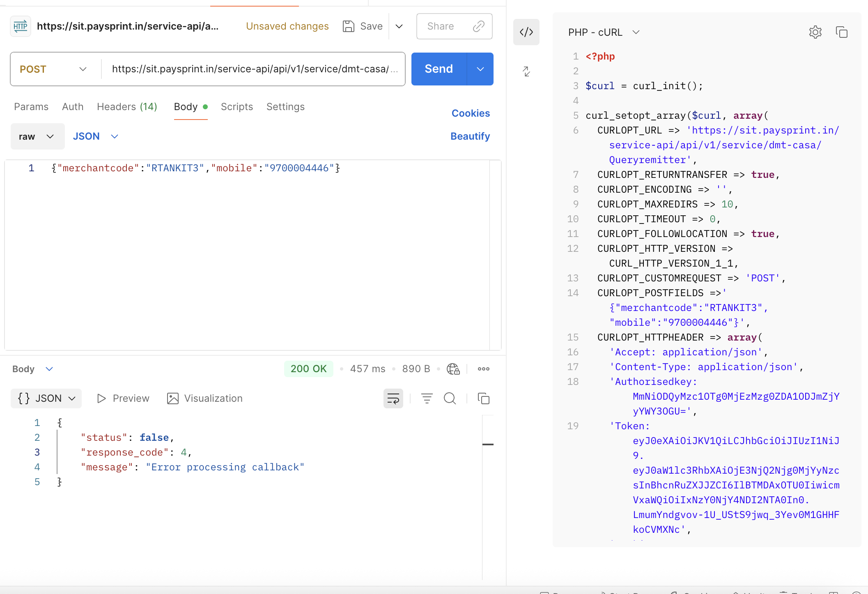Expand the Send options arrow

pyautogui.click(x=480, y=69)
